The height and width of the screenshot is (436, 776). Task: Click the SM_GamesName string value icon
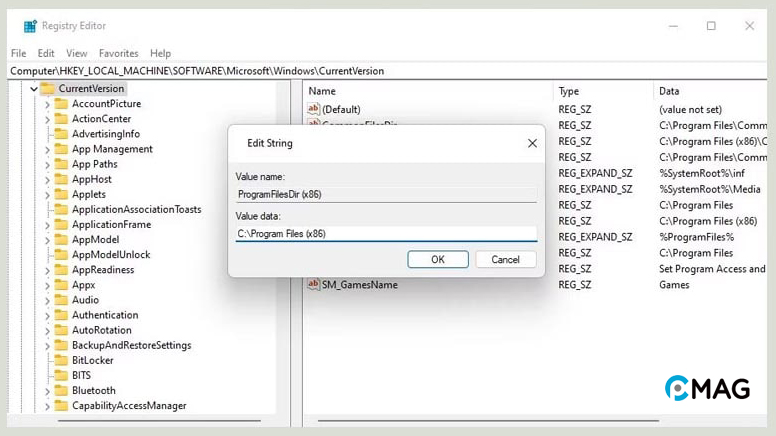point(313,285)
